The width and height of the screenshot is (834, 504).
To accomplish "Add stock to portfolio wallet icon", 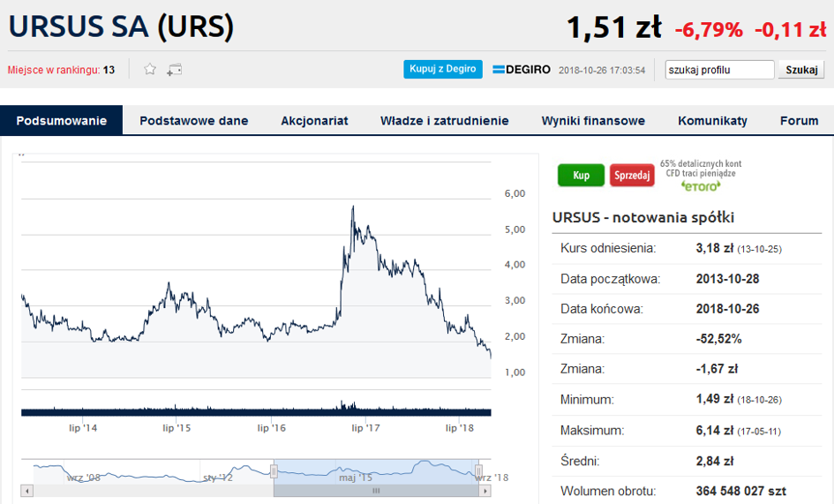I will click(174, 70).
